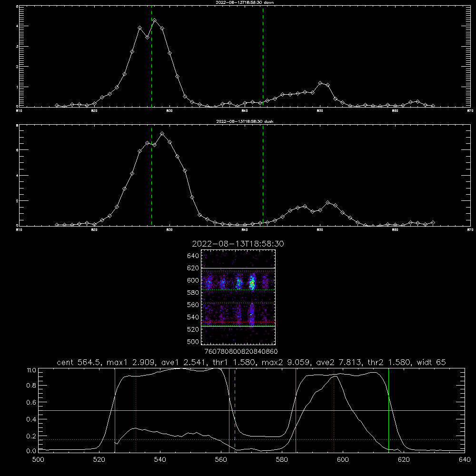This screenshot has height=476, width=476.
Task: Click the '500' label on bottom plot x-axis
Action: click(38, 460)
